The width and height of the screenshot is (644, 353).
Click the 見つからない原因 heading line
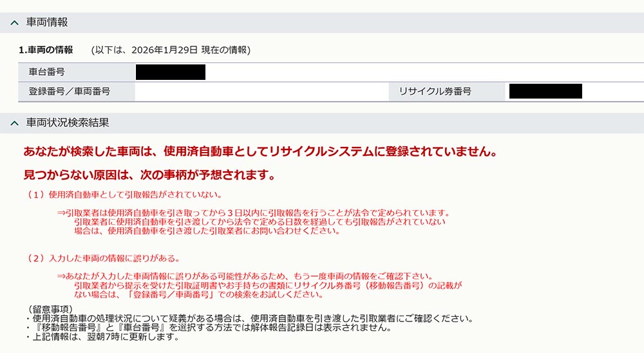click(149, 175)
